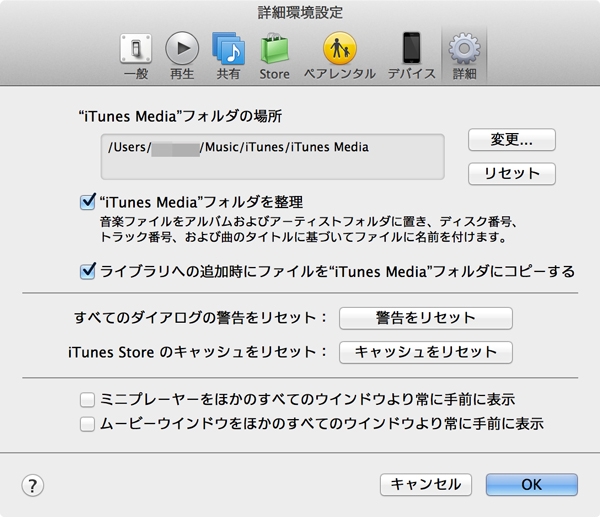Click the "iTunes Media"フォルダの場所 heading
Image resolution: width=600 pixels, height=517 pixels.
tap(180, 116)
